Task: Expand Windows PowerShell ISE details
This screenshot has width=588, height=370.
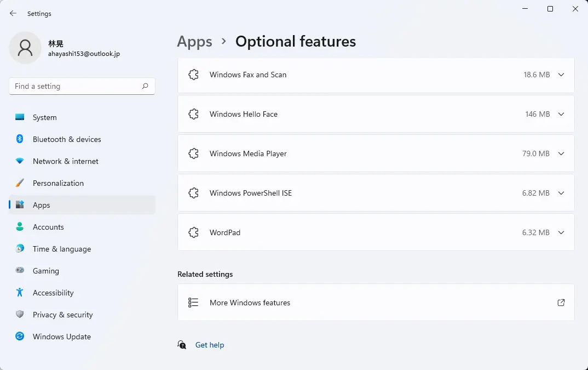Action: point(561,193)
